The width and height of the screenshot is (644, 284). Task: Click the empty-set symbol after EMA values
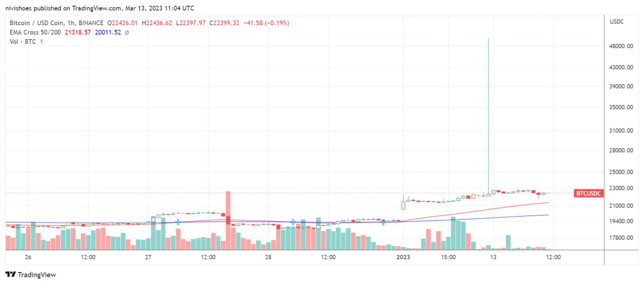(127, 32)
